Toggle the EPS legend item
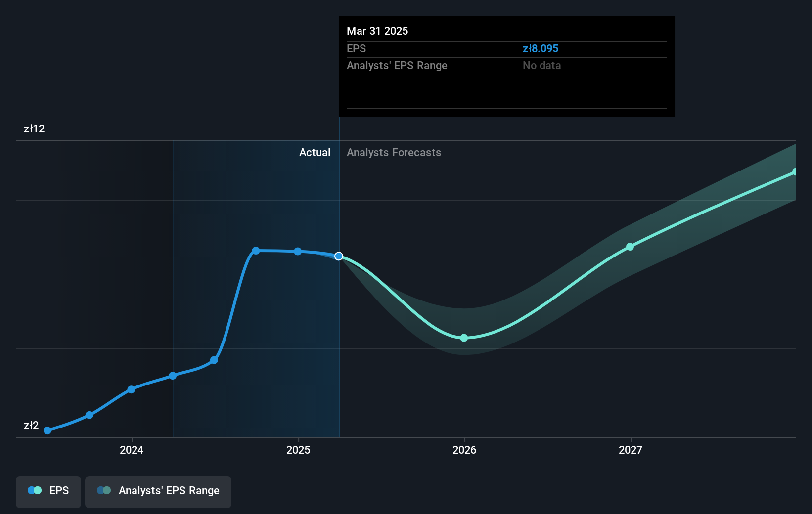Image resolution: width=812 pixels, height=514 pixels. point(48,491)
